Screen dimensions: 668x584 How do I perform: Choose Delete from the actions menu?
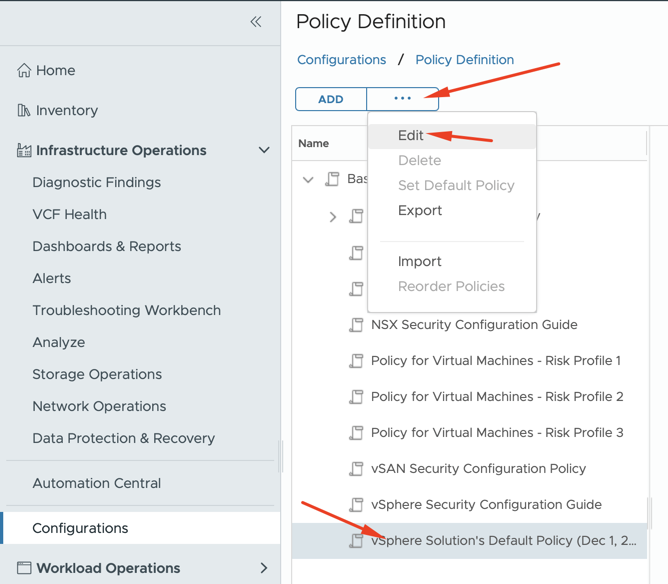tap(420, 161)
